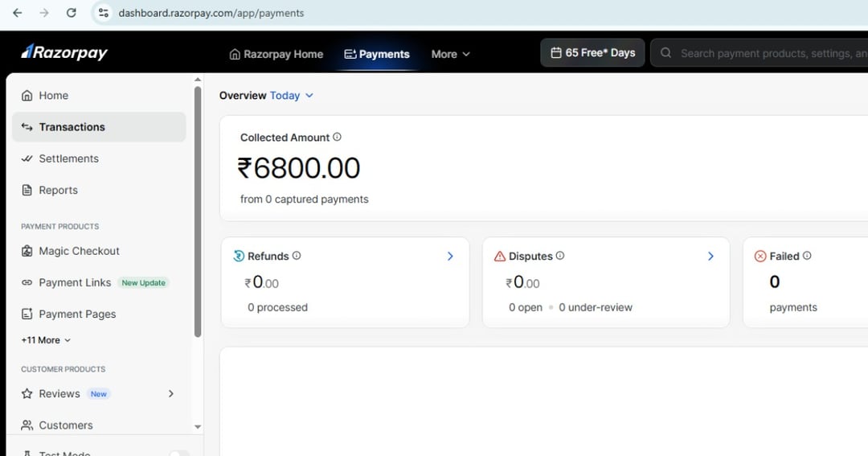Switch to Payments tab
This screenshot has height=456, width=868.
[x=377, y=54]
